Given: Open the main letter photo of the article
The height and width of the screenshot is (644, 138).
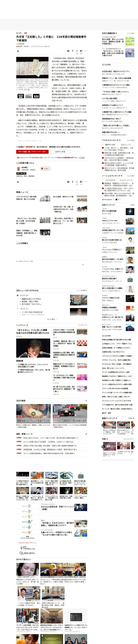Looking at the screenshot, I should (32, 68).
